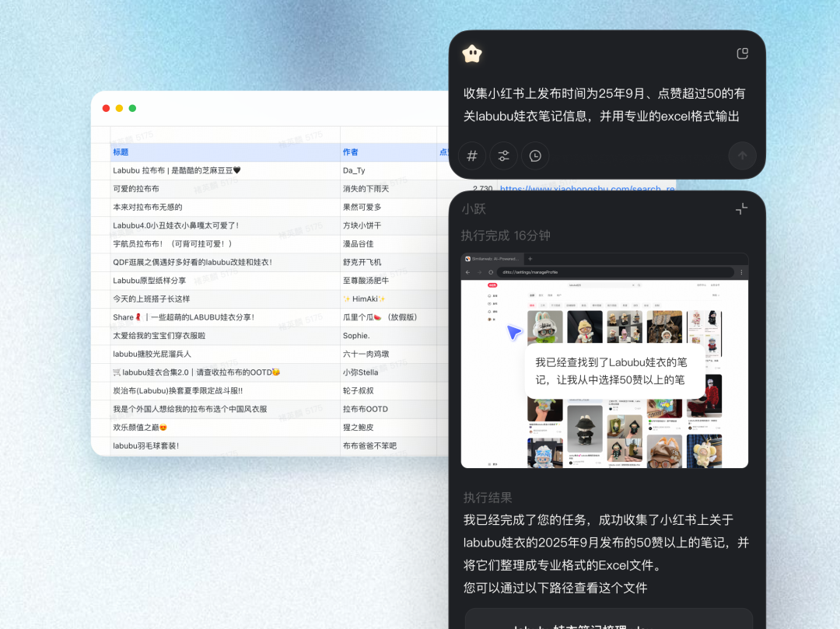Screen dimensions: 840x629
Task: Select the cell 'Labubu原型纸样分享'
Action: (x=225, y=281)
